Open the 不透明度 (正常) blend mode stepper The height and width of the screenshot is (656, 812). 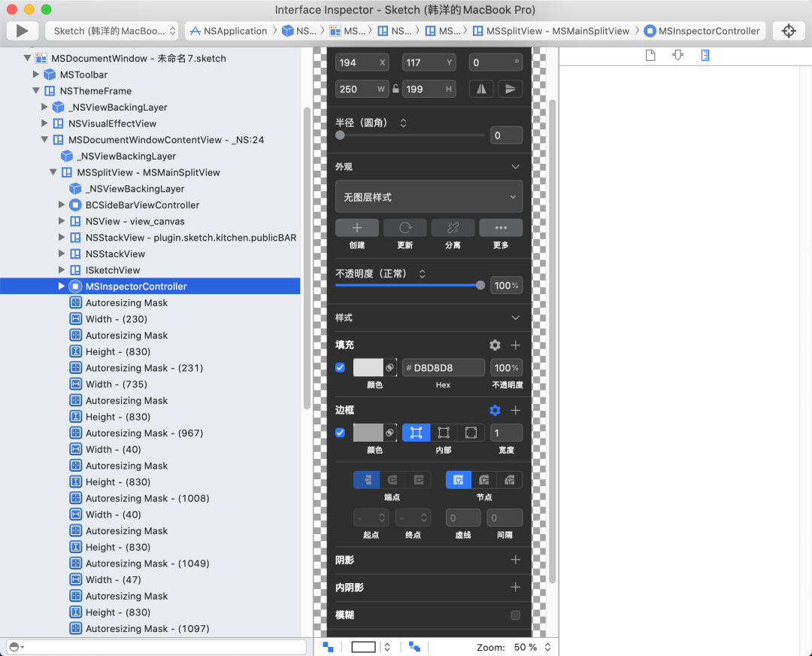click(x=422, y=274)
